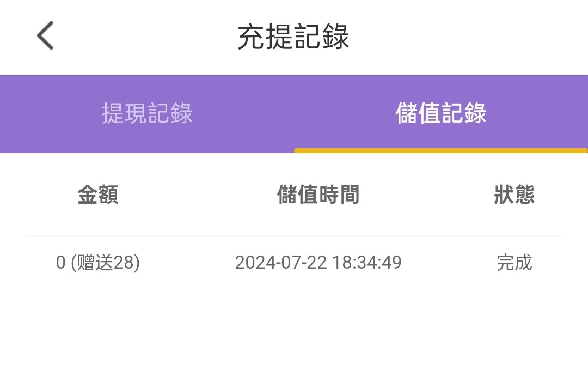Click the 儲值時間 column header
The height and width of the screenshot is (376, 588).
[318, 195]
